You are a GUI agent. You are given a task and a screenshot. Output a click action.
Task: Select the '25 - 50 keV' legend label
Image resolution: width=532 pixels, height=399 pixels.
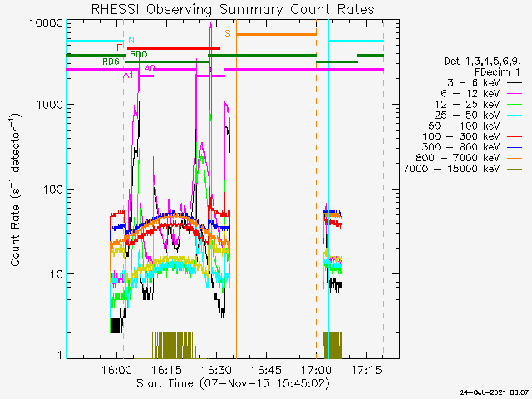467,115
